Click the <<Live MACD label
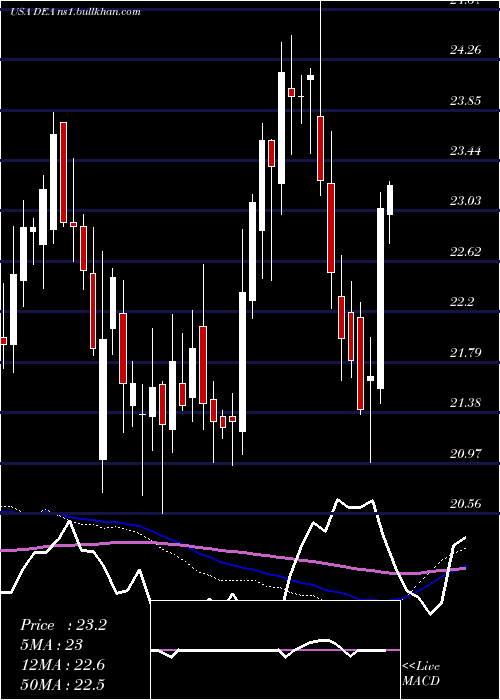Screen dimensions: 500x700 (x=421, y=673)
